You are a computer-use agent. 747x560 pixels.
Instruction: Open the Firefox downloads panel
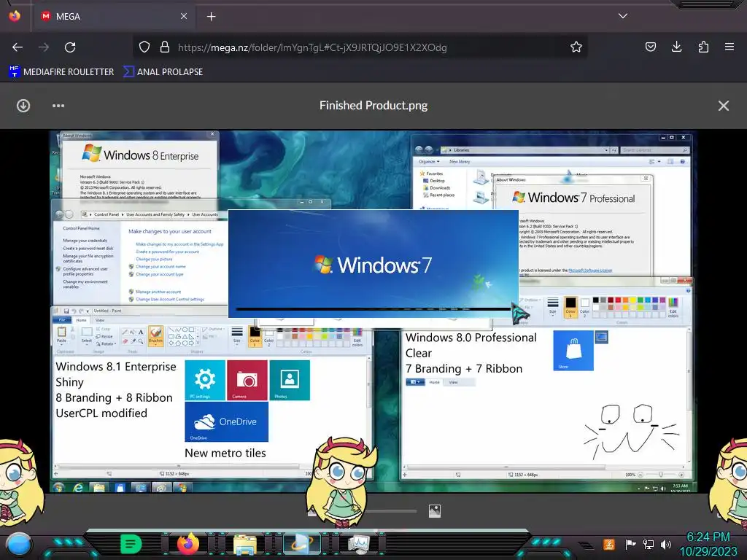pos(676,47)
